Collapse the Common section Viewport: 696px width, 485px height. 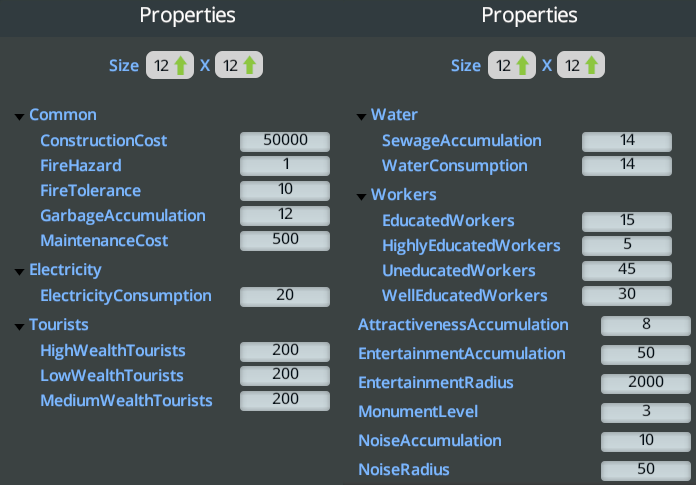[19, 116]
